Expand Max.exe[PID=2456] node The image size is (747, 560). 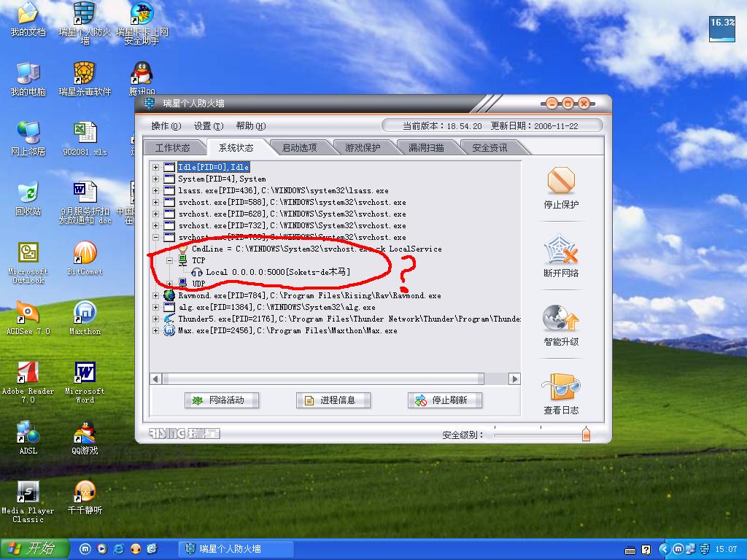pyautogui.click(x=156, y=330)
